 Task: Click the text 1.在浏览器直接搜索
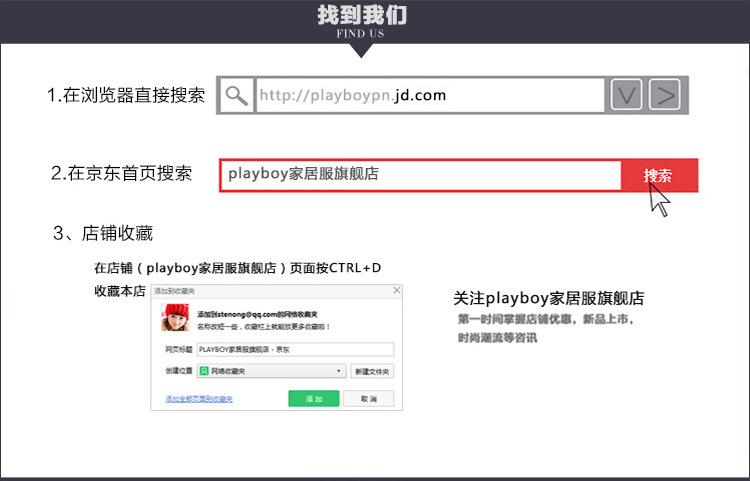(126, 95)
